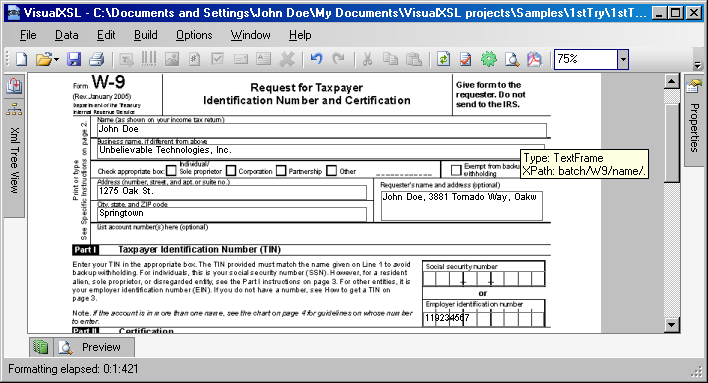The height and width of the screenshot is (383, 708).
Task: Select the insert text area tool
Action: (263, 59)
